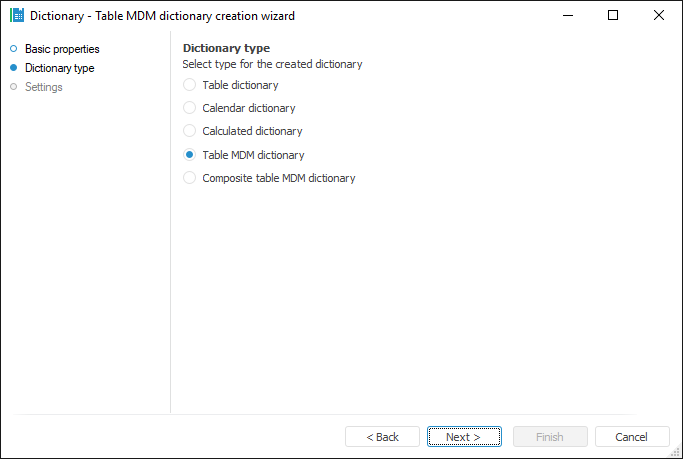Screen dimensions: 685x459
Task: Click the greyed bullet beside Settings step
Action: click(x=14, y=87)
